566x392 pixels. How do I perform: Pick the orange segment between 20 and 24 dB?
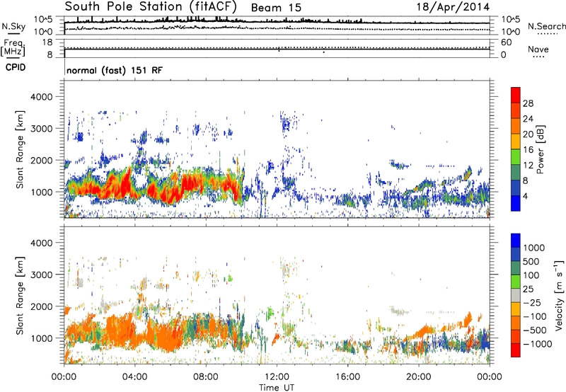(516, 126)
